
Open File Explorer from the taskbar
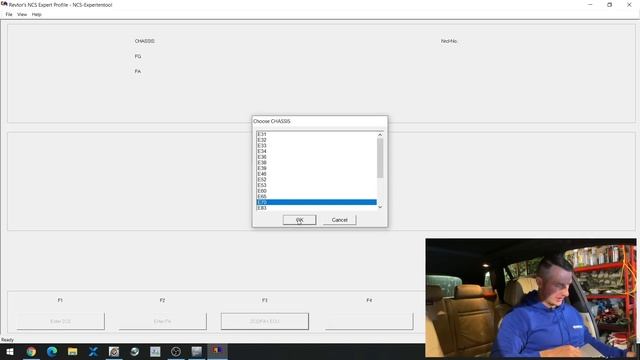click(x=73, y=351)
